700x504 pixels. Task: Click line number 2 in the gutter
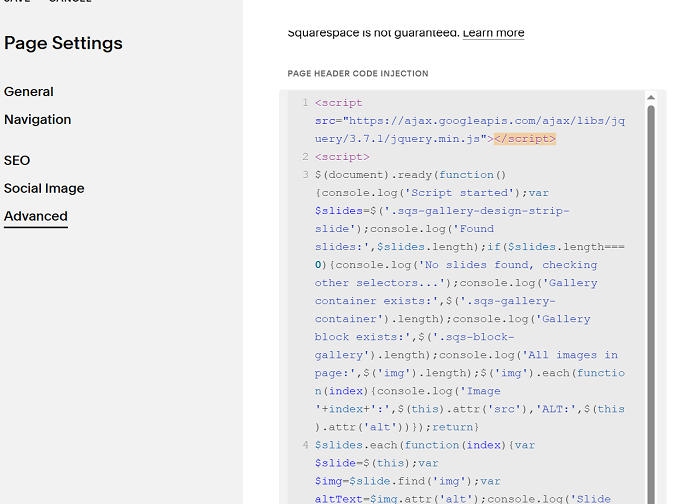pyautogui.click(x=305, y=157)
